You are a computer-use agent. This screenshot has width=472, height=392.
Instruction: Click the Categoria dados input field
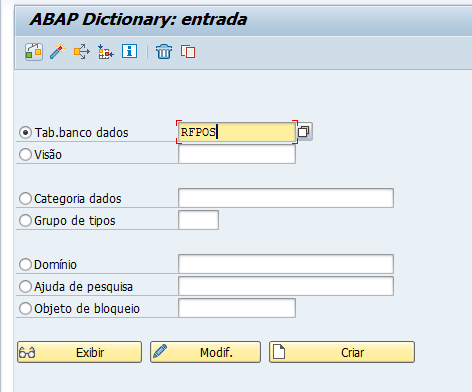[286, 198]
